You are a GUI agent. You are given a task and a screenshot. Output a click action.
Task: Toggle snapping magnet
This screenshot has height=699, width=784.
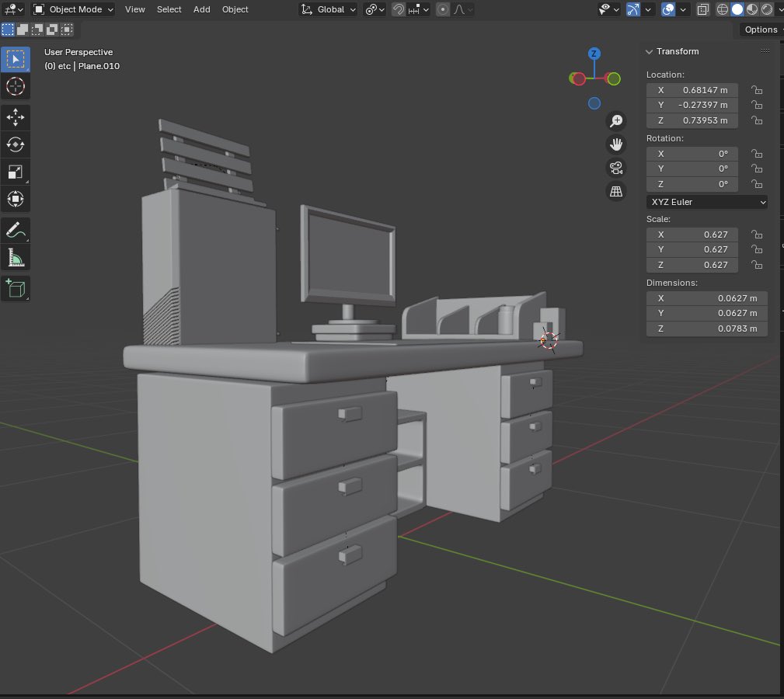[x=398, y=9]
